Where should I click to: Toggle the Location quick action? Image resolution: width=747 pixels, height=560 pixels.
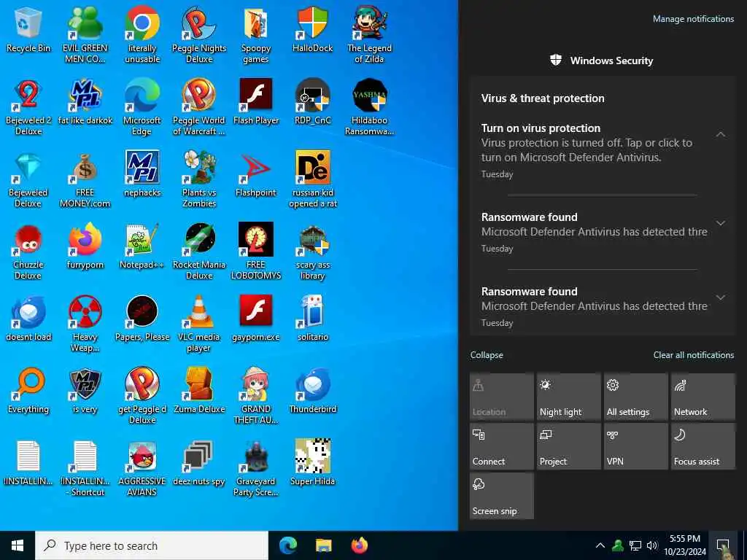502,397
